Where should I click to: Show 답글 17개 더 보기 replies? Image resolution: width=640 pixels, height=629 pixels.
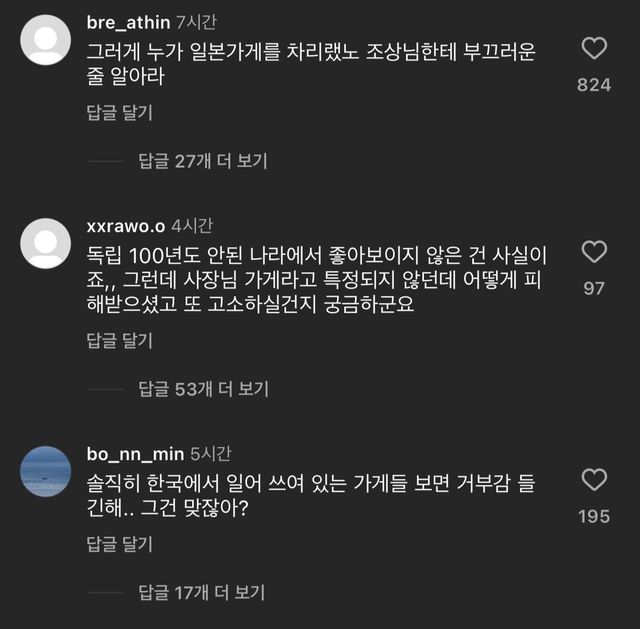coord(203,593)
